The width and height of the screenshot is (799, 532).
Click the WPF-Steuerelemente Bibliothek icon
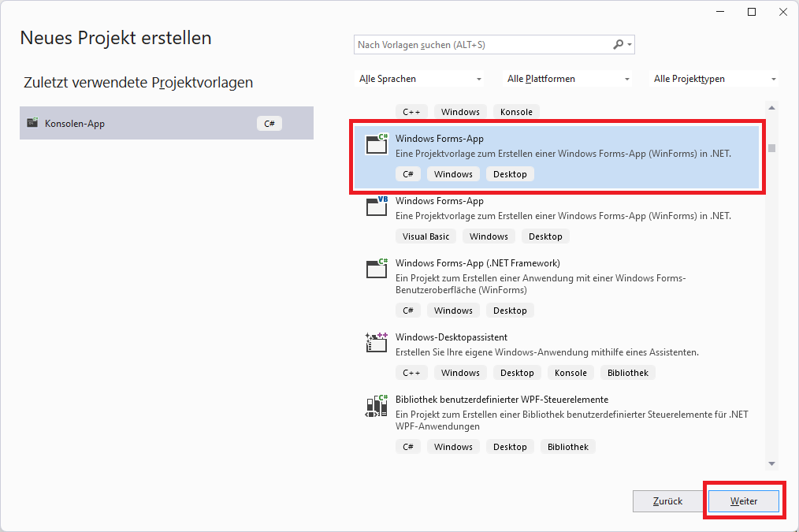tap(377, 406)
